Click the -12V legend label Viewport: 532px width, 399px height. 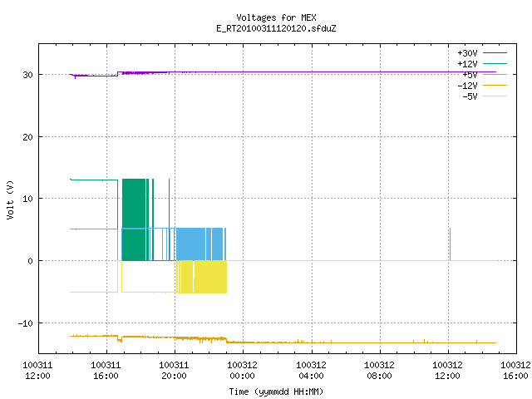[x=467, y=86]
